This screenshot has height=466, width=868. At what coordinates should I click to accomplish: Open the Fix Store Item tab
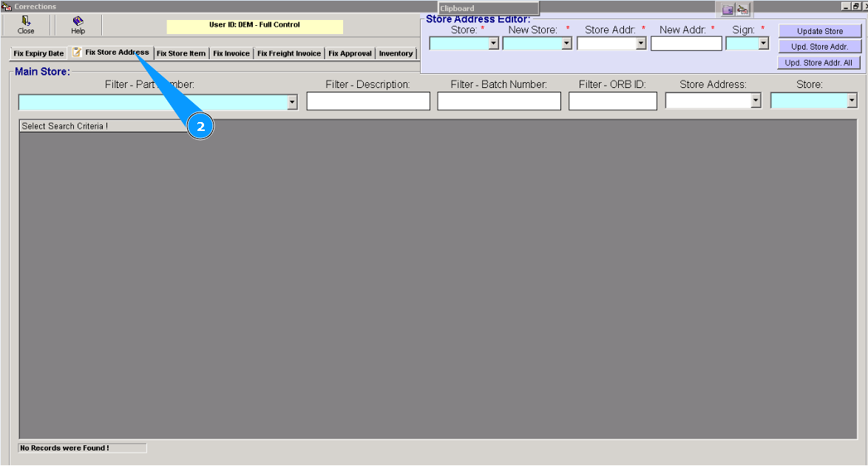[x=181, y=53]
